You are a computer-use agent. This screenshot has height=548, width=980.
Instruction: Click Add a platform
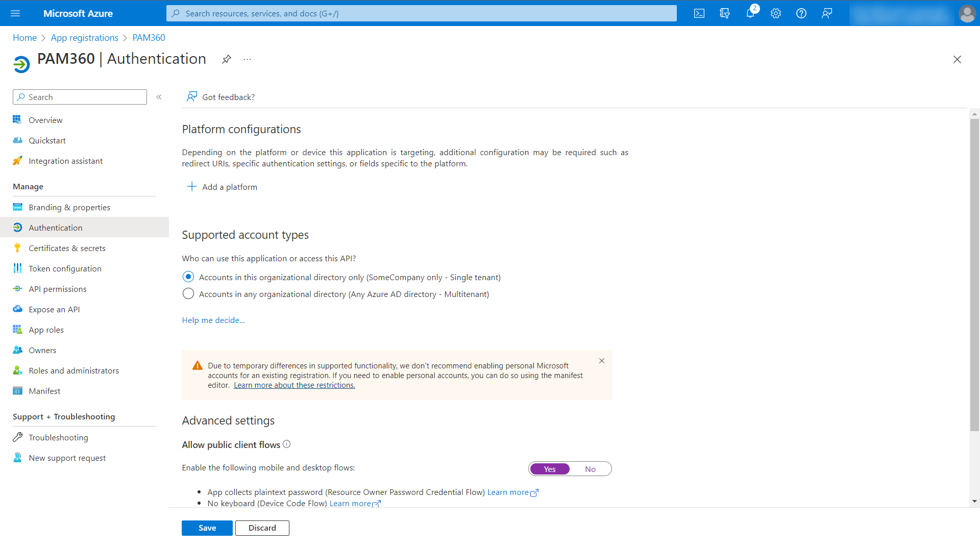223,187
